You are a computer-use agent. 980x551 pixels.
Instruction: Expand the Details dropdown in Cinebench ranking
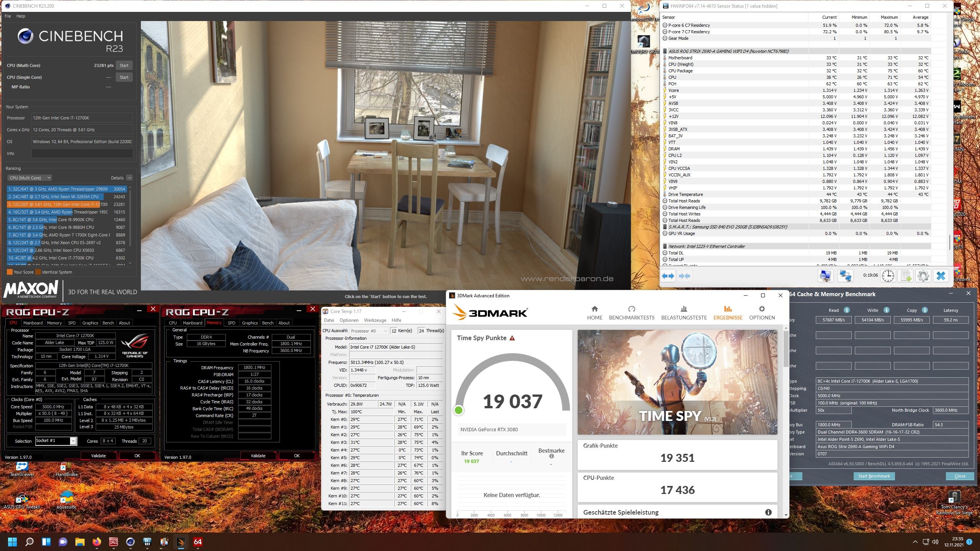point(129,178)
